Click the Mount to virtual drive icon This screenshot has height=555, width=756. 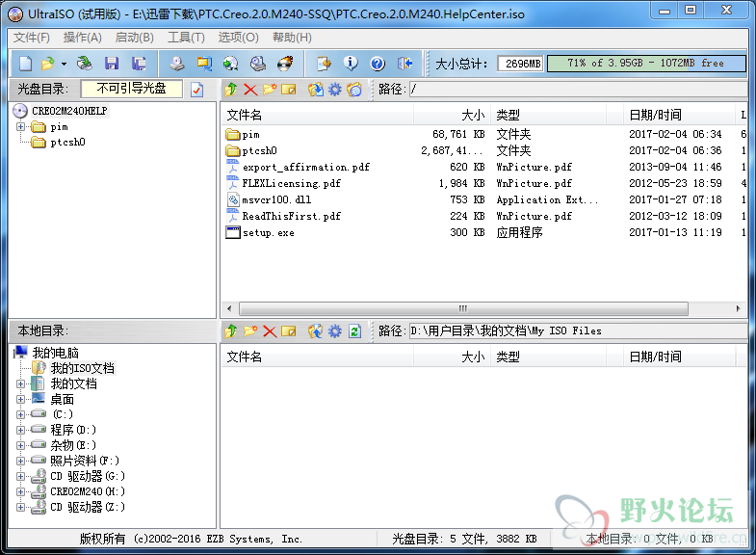[258, 64]
